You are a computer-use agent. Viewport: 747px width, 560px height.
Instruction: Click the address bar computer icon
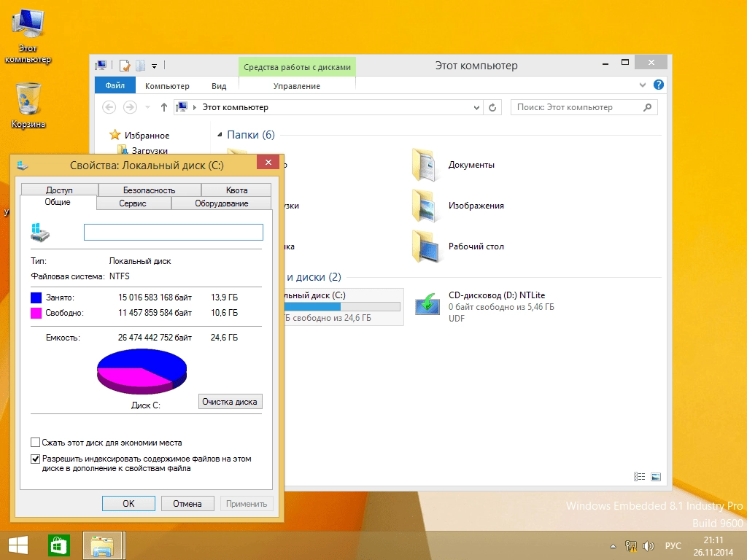tap(182, 107)
